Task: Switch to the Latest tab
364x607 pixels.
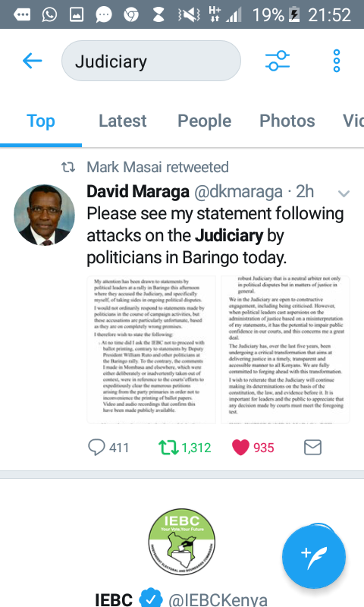Action: (123, 121)
